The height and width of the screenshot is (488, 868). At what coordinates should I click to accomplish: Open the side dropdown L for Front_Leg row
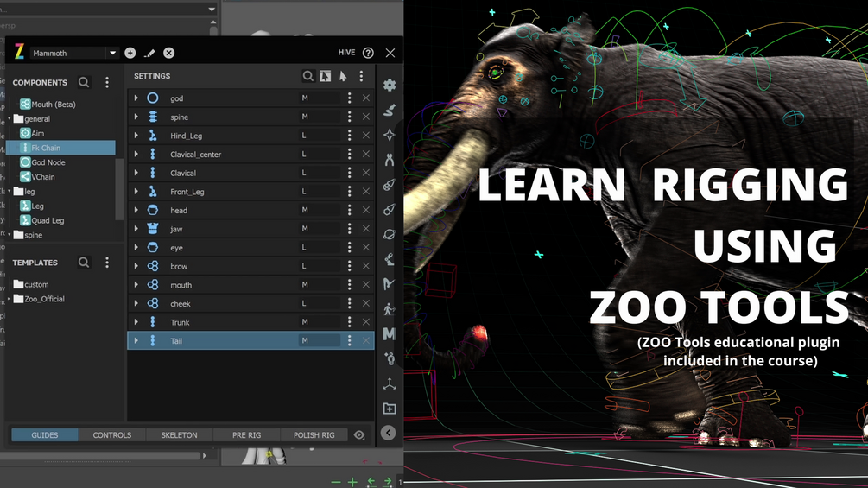320,192
